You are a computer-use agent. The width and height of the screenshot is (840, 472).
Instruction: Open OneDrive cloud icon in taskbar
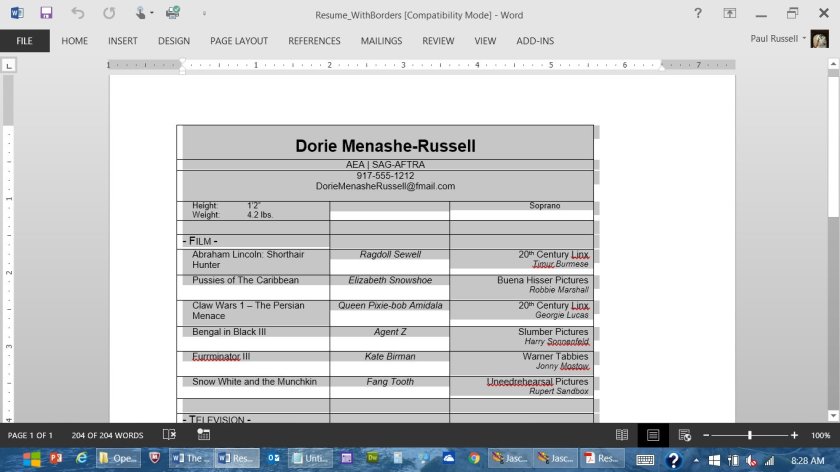point(448,458)
